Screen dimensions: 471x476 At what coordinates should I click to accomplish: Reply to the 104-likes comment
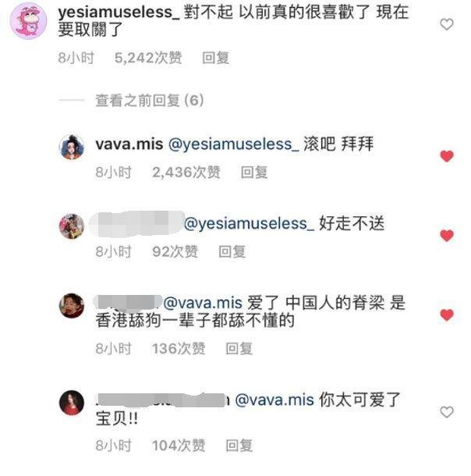pos(239,446)
